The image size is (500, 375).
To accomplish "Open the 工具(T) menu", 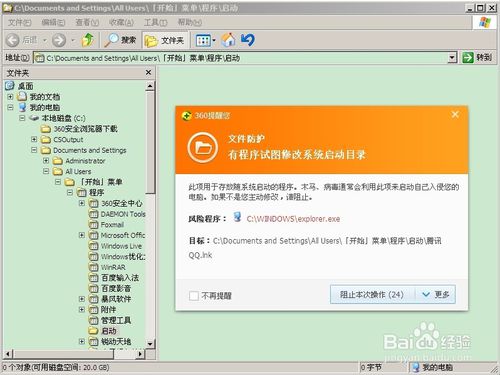I will [155, 22].
